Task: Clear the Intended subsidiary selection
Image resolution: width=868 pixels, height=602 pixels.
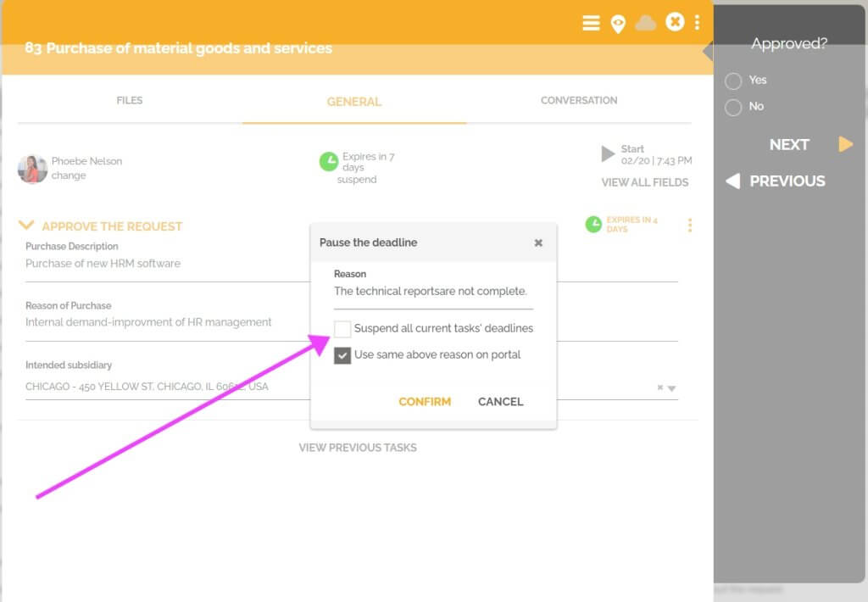Action: click(x=659, y=387)
